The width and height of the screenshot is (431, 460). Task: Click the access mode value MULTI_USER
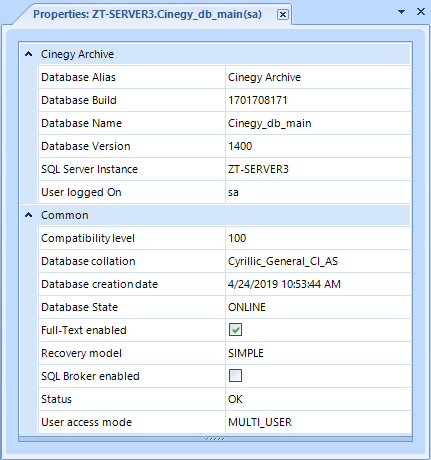tap(260, 422)
